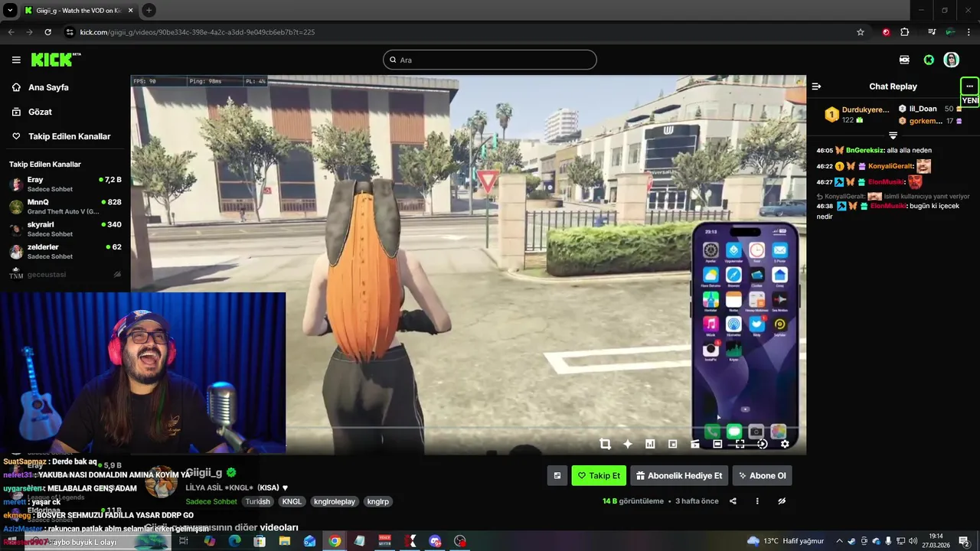Click the BnGereksiz username in chat
Screen dimensions: 980x551
[864, 150]
